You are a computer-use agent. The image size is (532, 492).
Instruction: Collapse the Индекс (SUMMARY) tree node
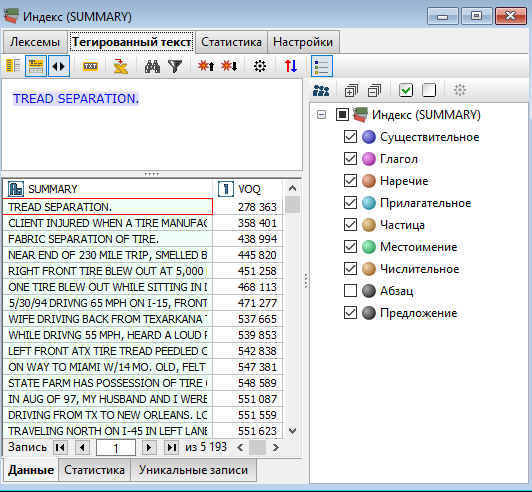[321, 115]
